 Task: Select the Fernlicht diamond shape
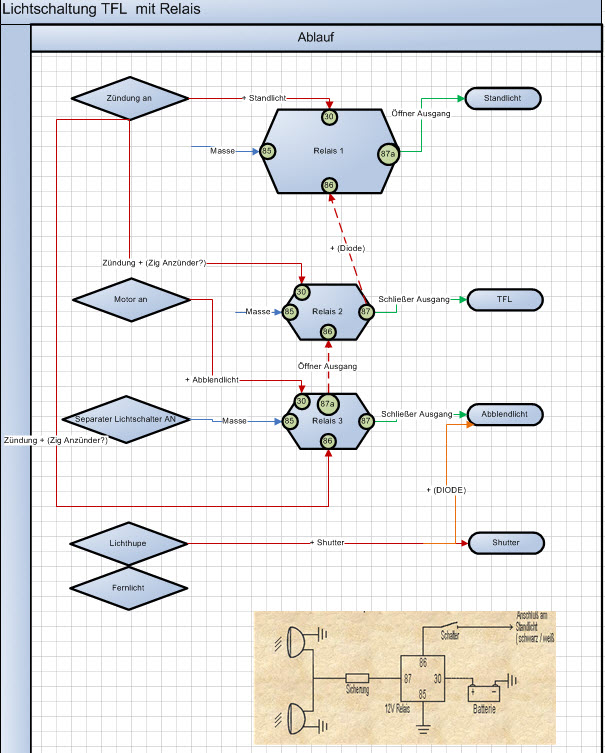tap(129, 588)
